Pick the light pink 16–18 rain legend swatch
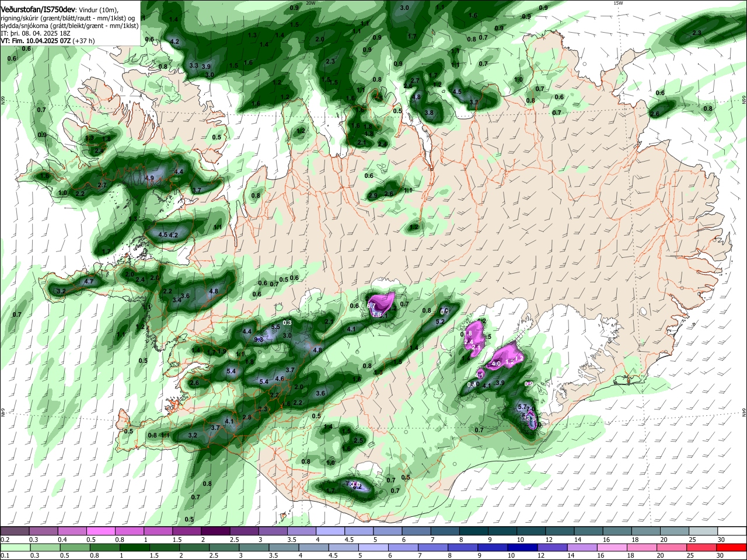 612,547
